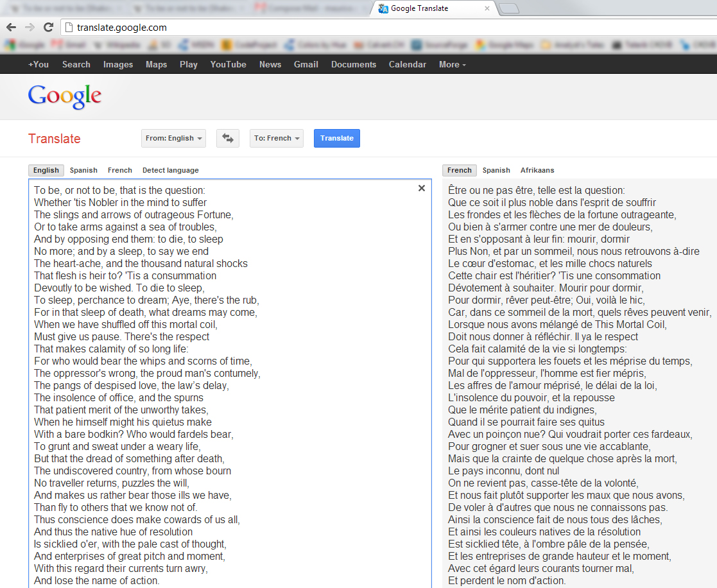Click the translated line 'Le pays inconnu, dont nul'

503,471
